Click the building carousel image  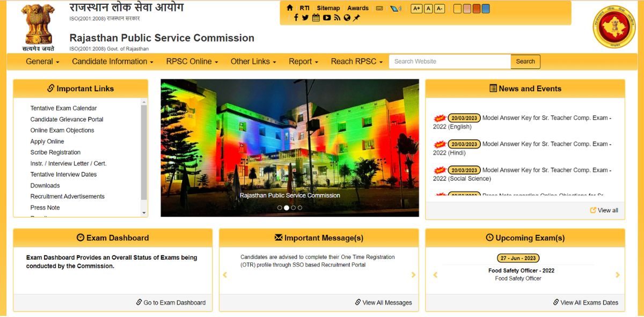290,148
